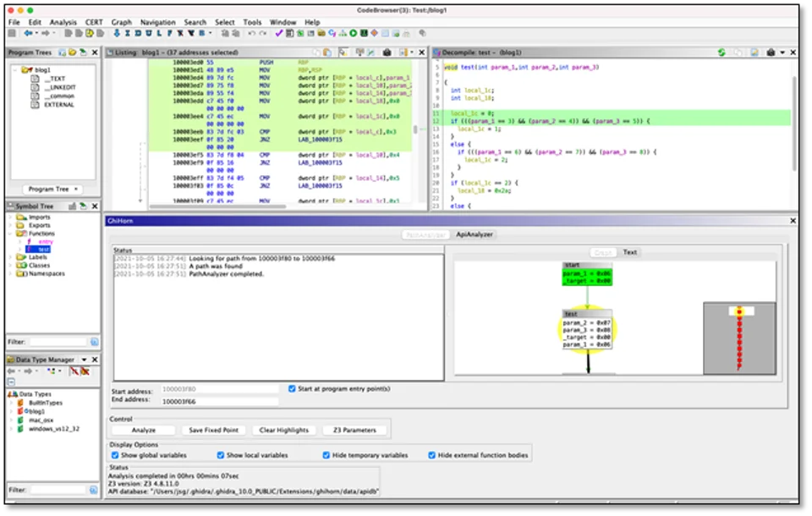Click the camera snapshot icon in Decompile toolbar
Screen dimensions: 812x516
click(x=771, y=52)
